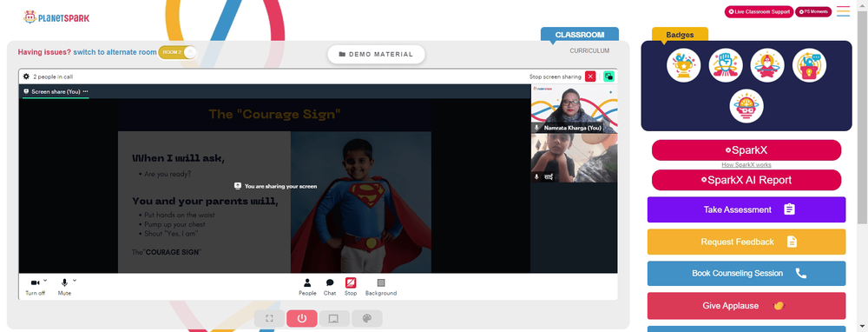Click Give Applause button
868x332 pixels.
(746, 305)
